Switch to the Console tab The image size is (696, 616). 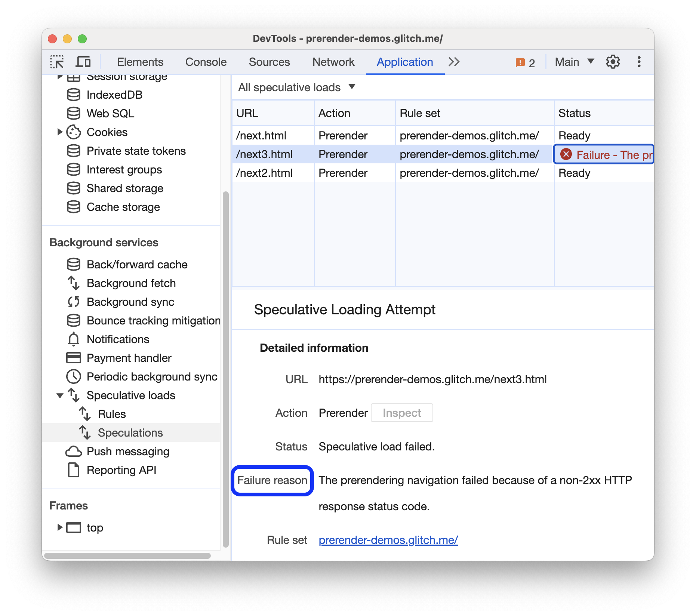[x=206, y=62]
